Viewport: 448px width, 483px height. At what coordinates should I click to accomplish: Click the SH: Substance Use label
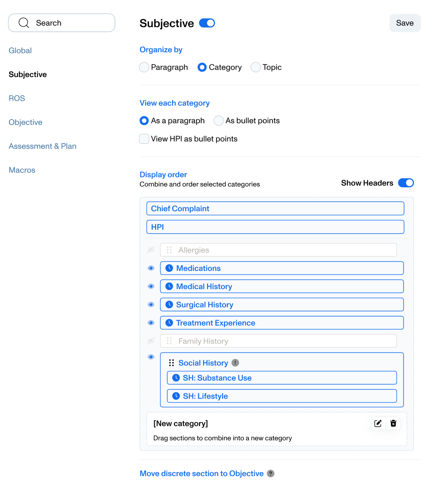tap(217, 378)
